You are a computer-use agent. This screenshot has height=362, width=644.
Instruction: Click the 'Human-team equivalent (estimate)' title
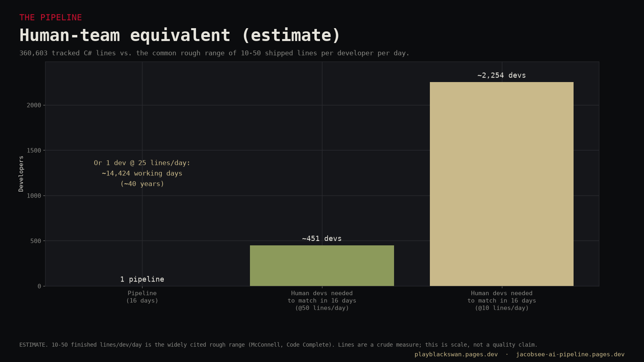pos(180,35)
